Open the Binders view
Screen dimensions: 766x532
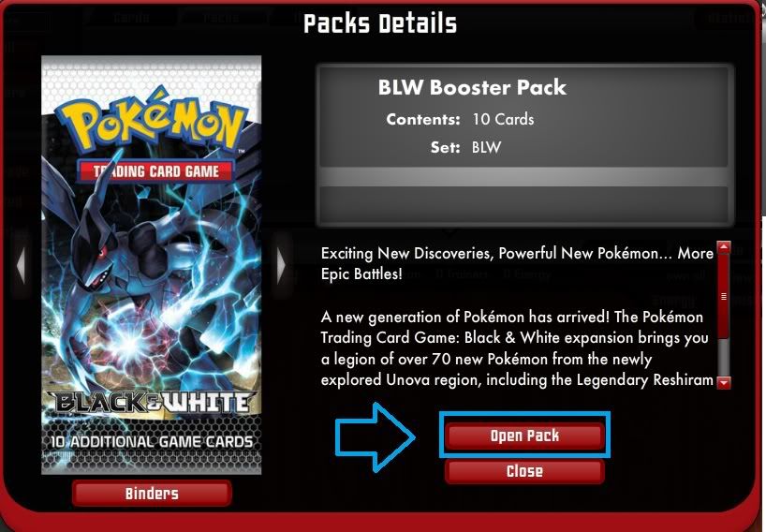[152, 494]
